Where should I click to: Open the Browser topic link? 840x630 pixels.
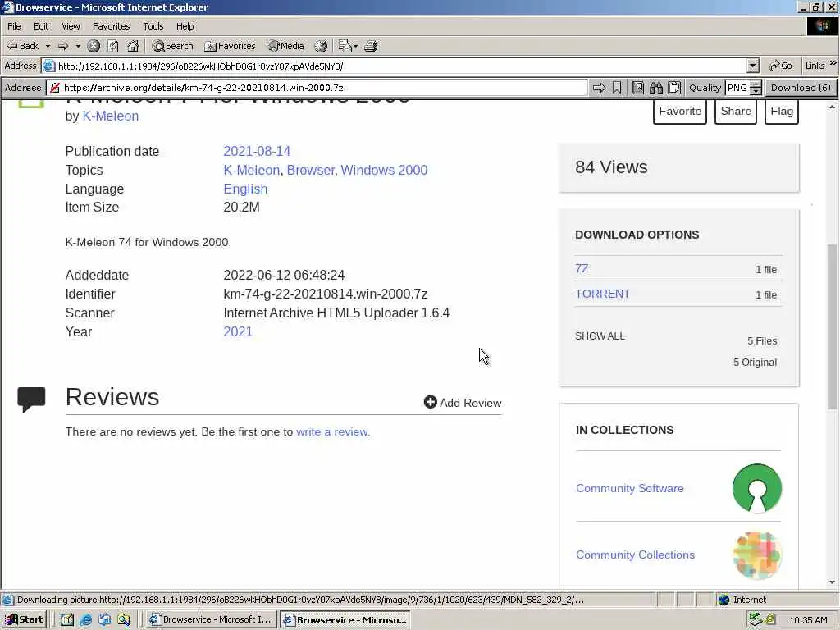pos(311,171)
